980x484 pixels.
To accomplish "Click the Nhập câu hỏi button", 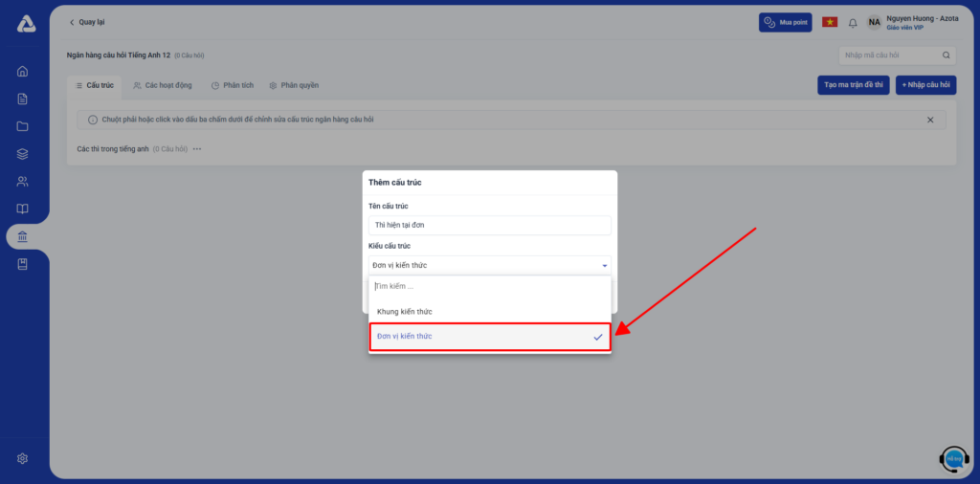I will [x=925, y=85].
